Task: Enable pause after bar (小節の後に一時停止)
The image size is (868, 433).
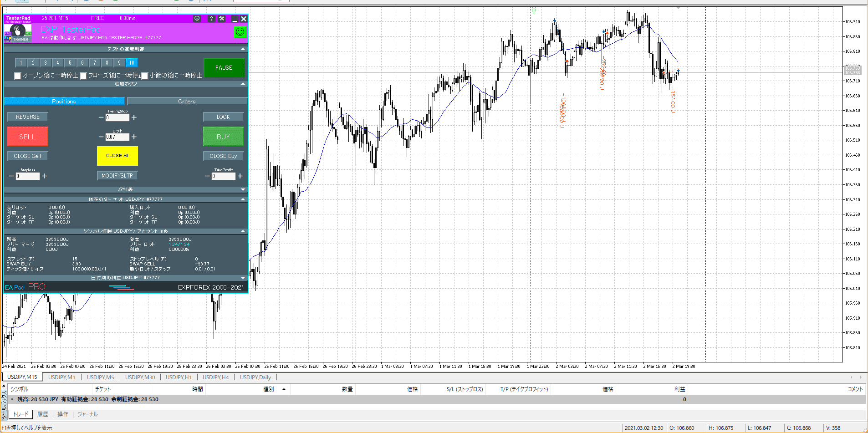Action: pyautogui.click(x=145, y=76)
